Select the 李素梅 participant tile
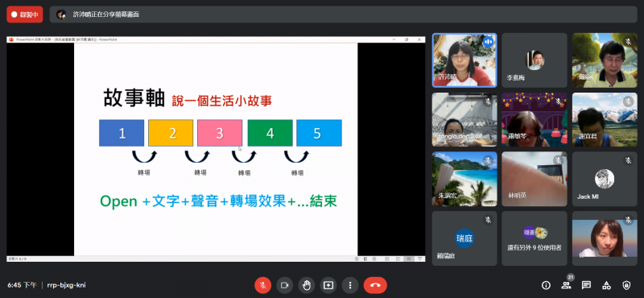 click(x=535, y=60)
